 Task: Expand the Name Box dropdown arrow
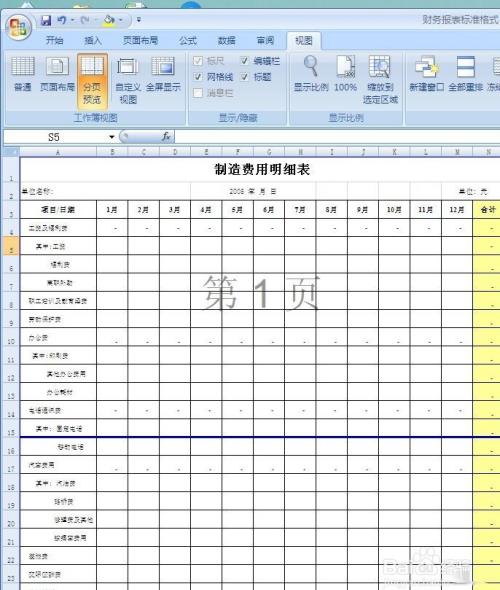(x=112, y=137)
